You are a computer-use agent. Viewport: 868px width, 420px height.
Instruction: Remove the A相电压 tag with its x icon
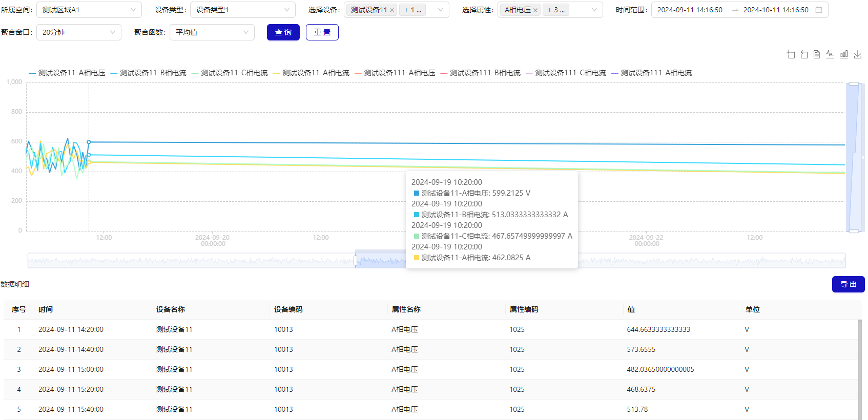pos(535,10)
